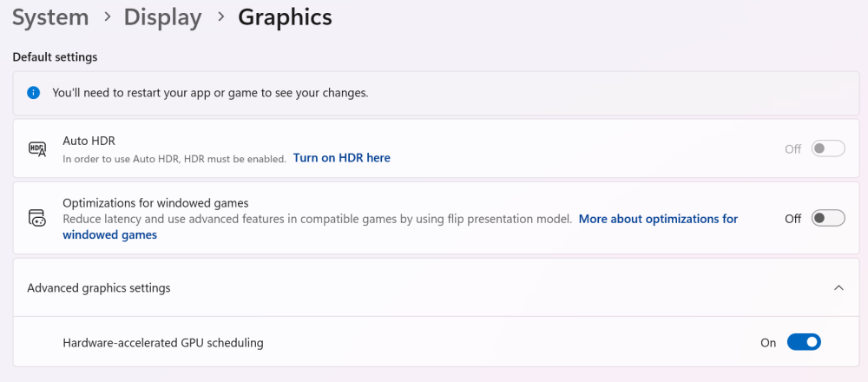Viewport: 868px width, 382px height.
Task: Click the Hardware-accelerated GPU scheduling label
Action: pyautogui.click(x=162, y=343)
